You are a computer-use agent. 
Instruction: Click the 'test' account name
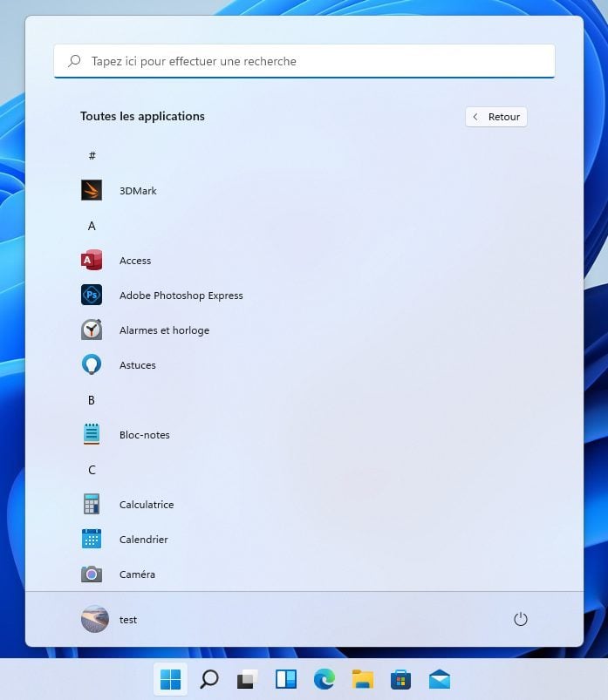click(128, 620)
